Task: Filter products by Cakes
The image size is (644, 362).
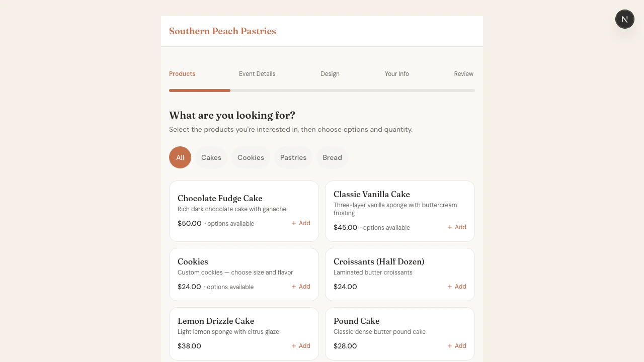Action: click(x=211, y=157)
